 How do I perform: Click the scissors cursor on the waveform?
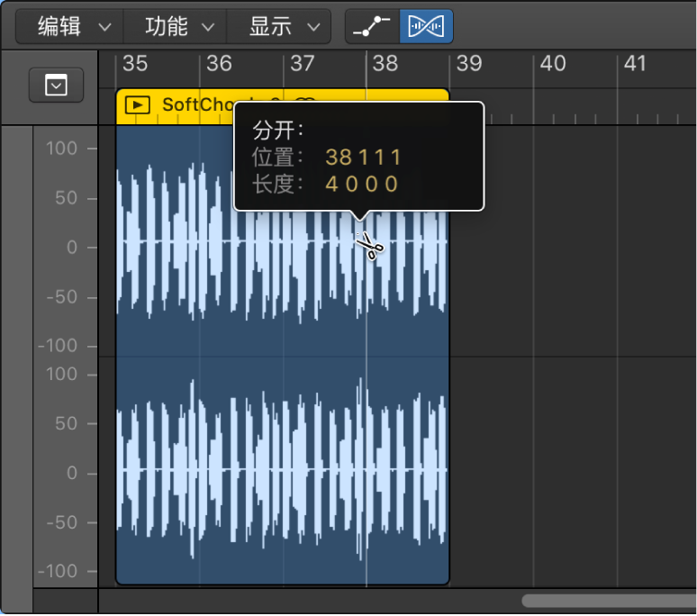point(368,246)
